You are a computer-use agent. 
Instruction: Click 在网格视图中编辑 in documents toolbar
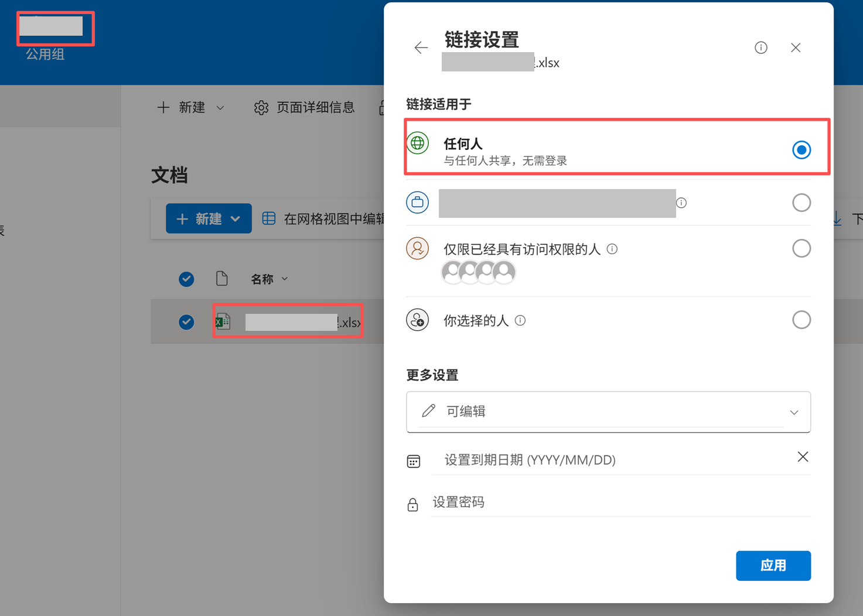click(x=323, y=219)
